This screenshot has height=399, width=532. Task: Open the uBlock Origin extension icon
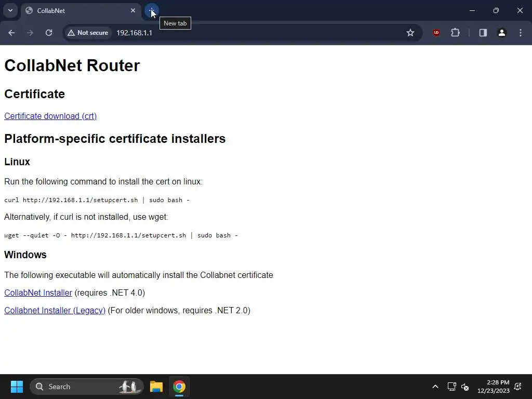436,33
